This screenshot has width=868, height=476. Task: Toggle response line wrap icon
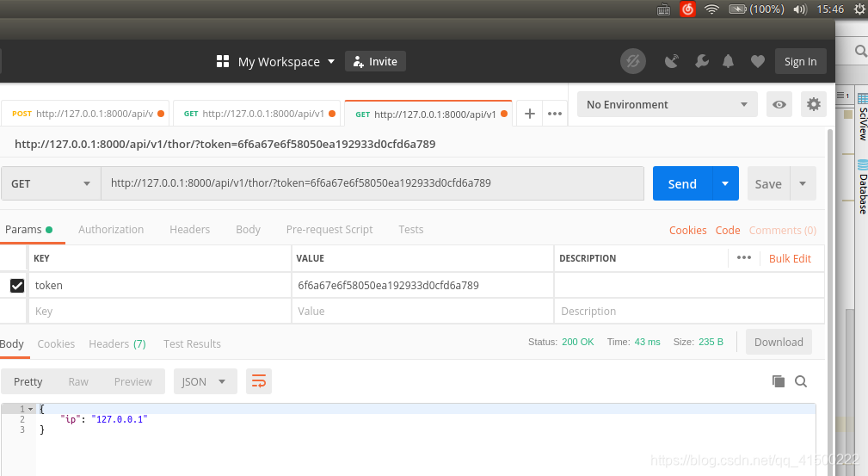click(x=259, y=381)
